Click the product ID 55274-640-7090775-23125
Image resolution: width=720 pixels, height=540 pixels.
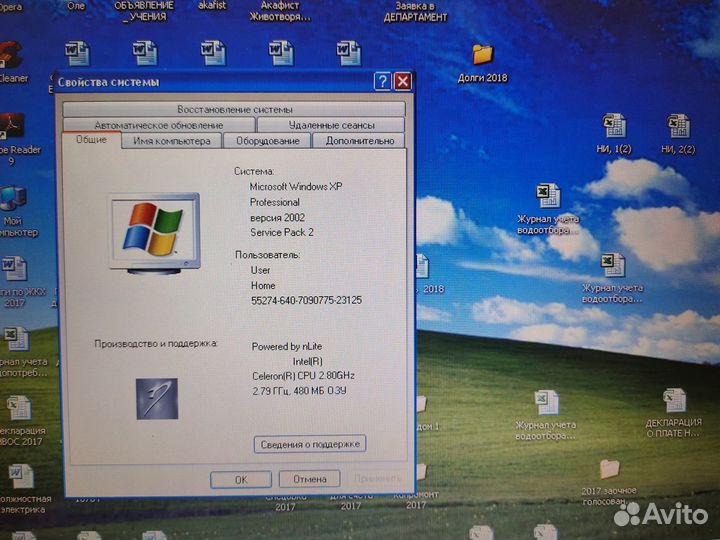tap(306, 300)
